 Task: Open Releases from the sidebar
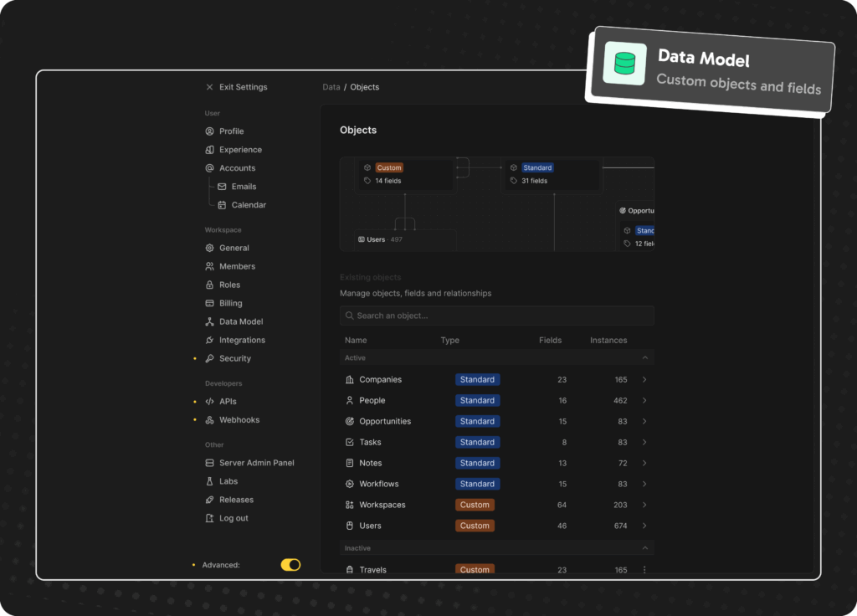coord(235,501)
